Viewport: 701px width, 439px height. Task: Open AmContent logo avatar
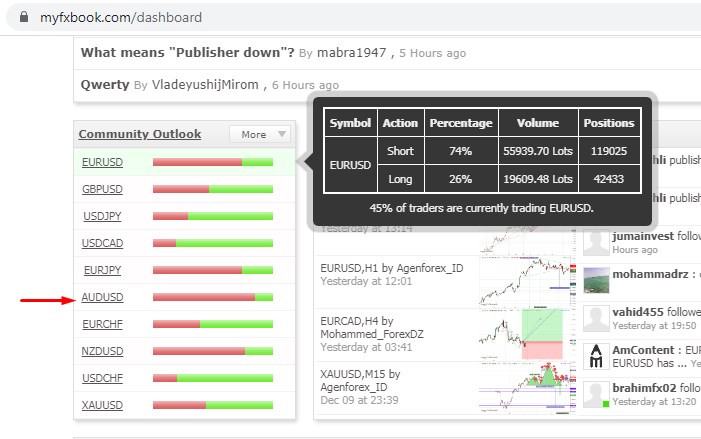(x=596, y=356)
